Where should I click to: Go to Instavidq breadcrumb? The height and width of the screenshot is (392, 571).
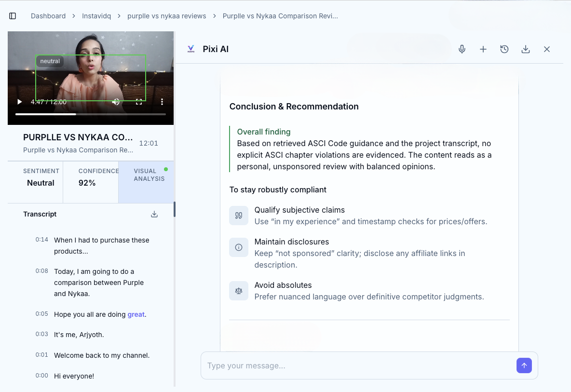point(96,16)
